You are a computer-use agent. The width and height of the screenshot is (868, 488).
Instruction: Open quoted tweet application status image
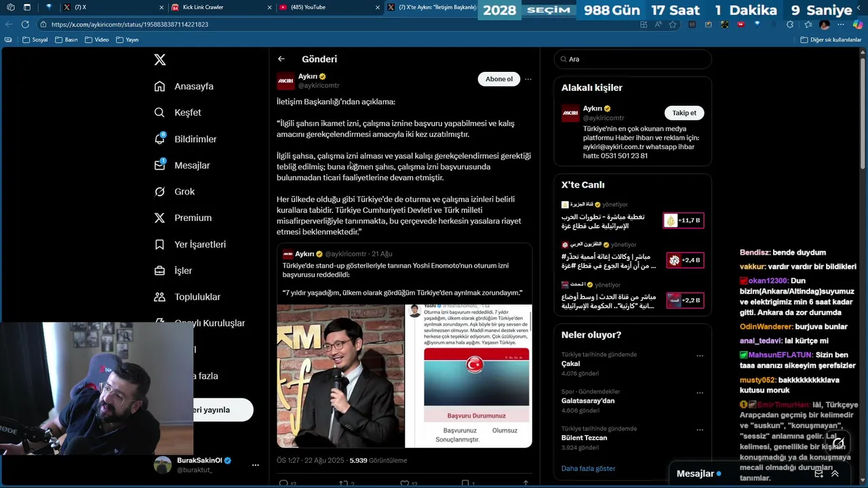(x=469, y=376)
